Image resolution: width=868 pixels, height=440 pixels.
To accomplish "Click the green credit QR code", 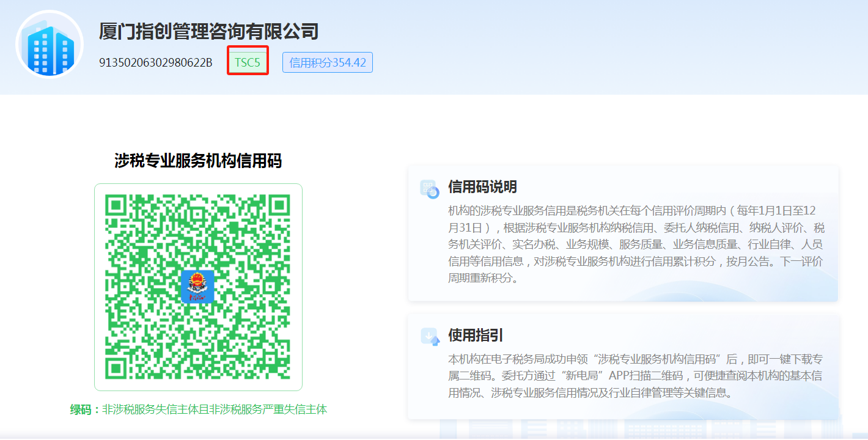I will (x=198, y=287).
